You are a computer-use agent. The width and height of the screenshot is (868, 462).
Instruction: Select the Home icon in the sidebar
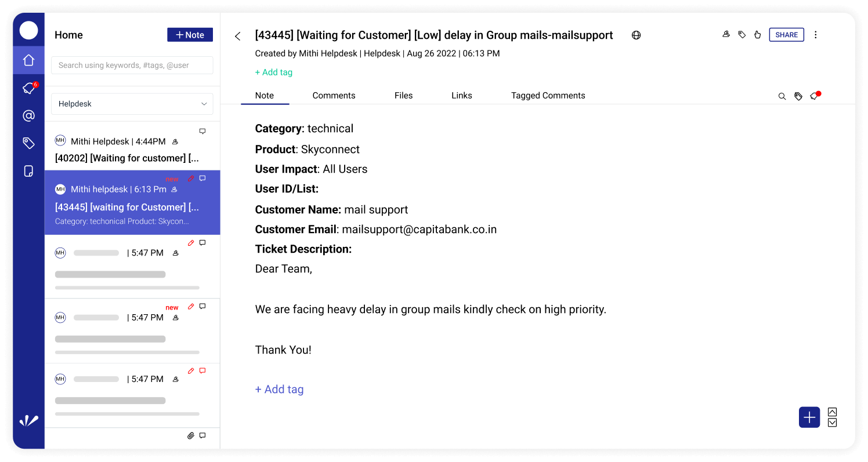click(28, 60)
